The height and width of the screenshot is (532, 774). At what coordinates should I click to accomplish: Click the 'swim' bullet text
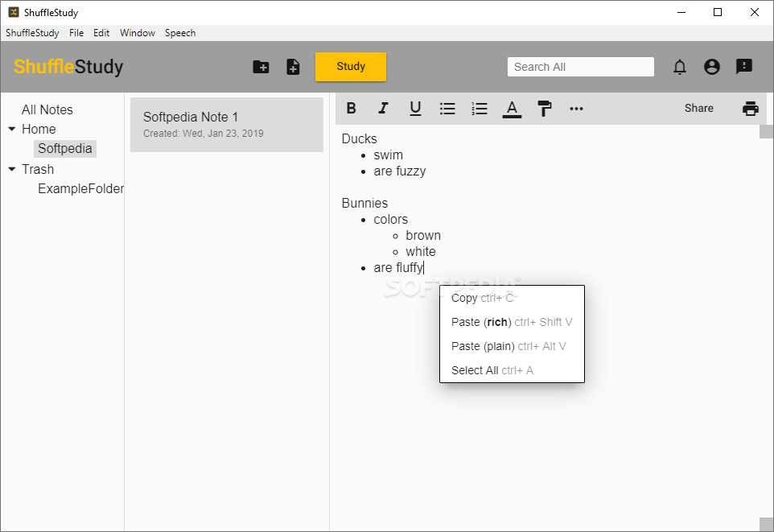click(388, 155)
